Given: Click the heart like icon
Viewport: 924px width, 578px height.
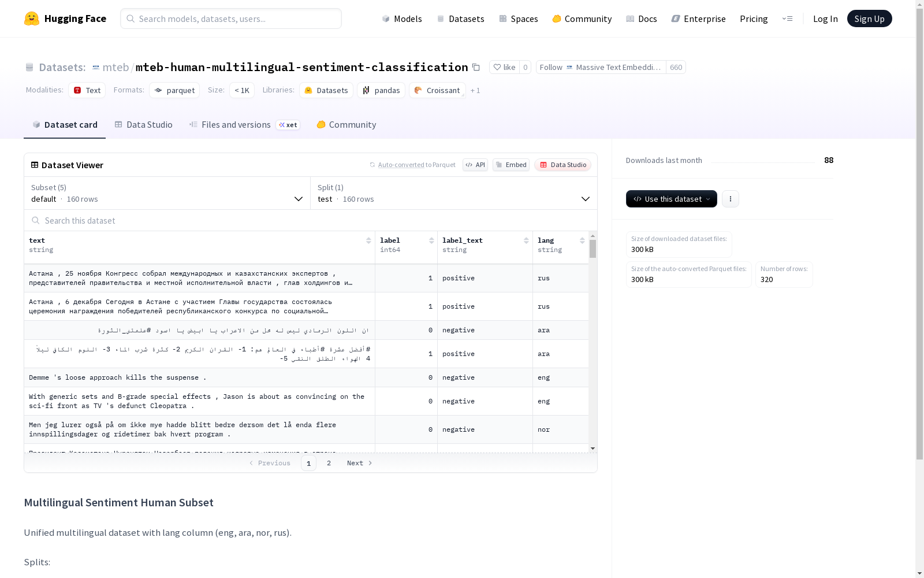Looking at the screenshot, I should 497,67.
